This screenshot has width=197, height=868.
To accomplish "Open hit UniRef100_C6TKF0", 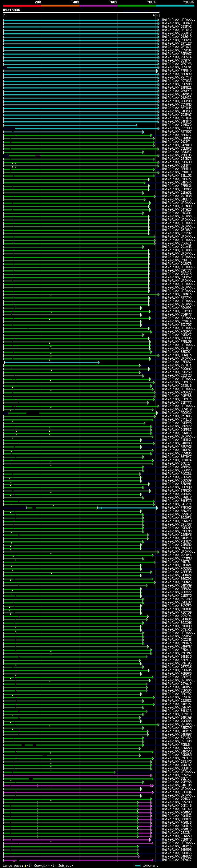I will click(x=177, y=30).
